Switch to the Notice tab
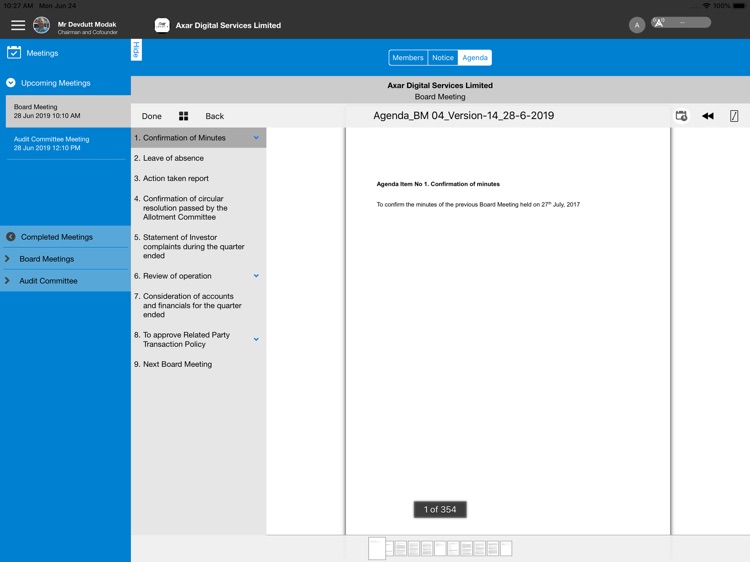750x562 pixels. click(443, 57)
